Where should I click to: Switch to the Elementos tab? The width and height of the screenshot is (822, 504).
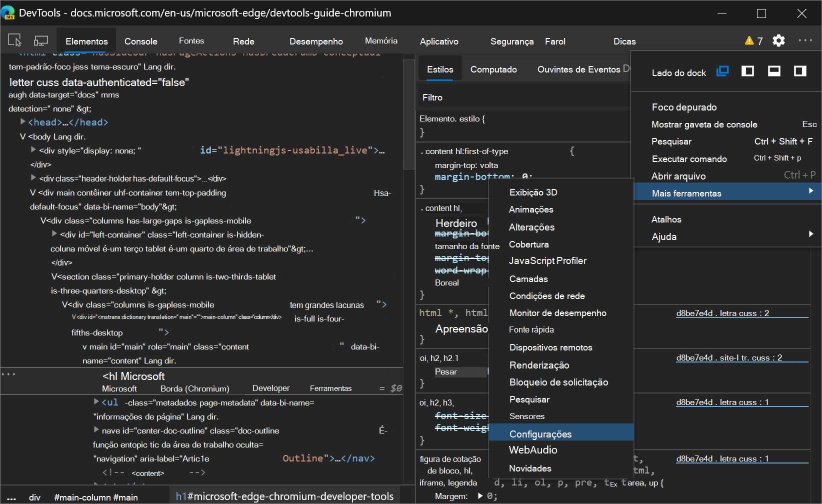[x=86, y=41]
